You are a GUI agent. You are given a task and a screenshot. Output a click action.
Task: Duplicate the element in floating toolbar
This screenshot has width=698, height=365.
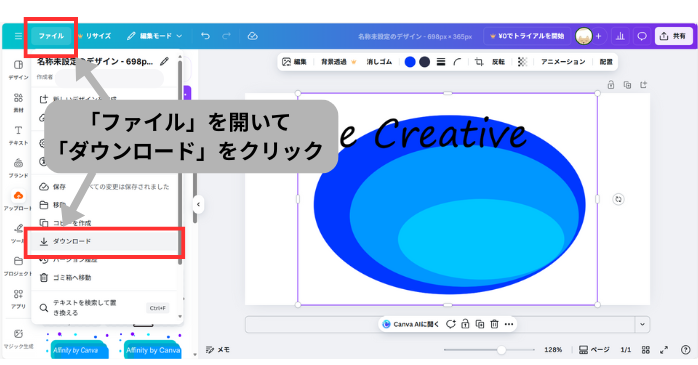480,324
